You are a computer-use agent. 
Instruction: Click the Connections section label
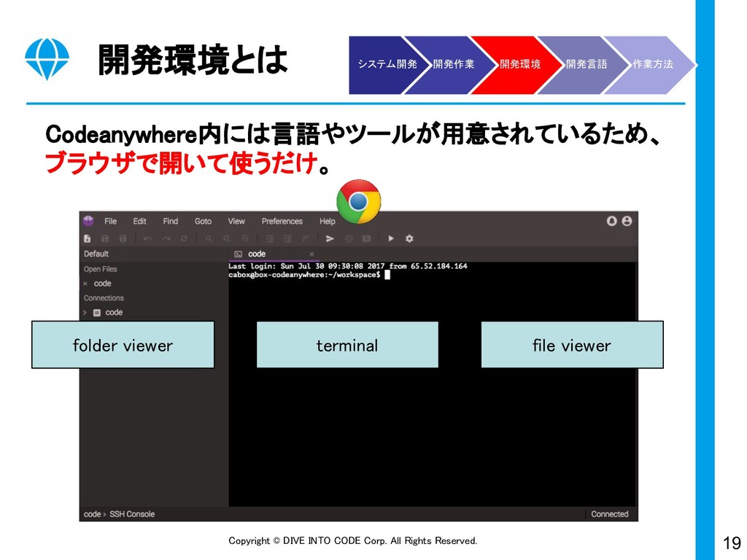pyautogui.click(x=104, y=298)
